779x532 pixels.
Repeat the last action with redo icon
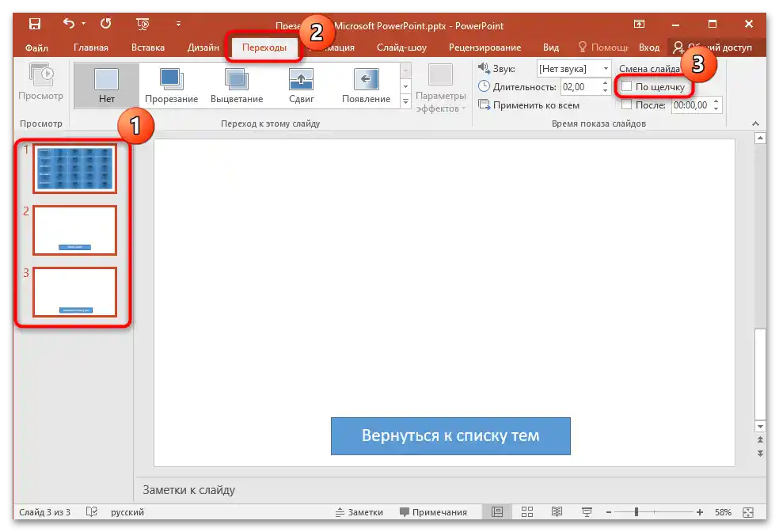coord(105,23)
